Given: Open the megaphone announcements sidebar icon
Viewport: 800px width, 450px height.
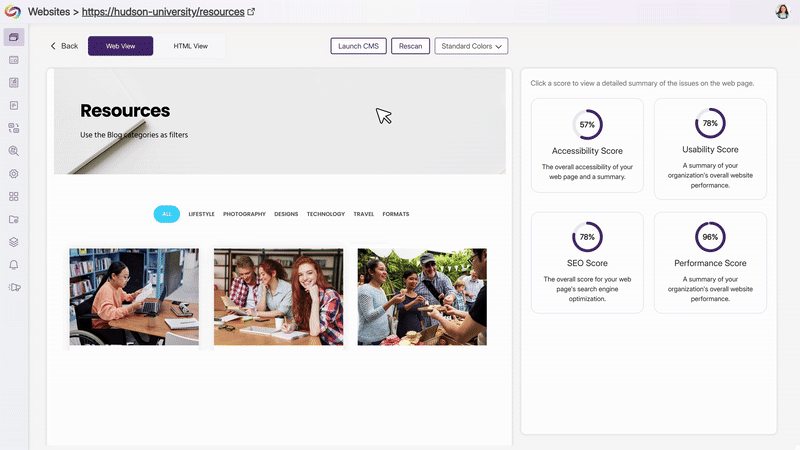Looking at the screenshot, I should click(x=14, y=287).
